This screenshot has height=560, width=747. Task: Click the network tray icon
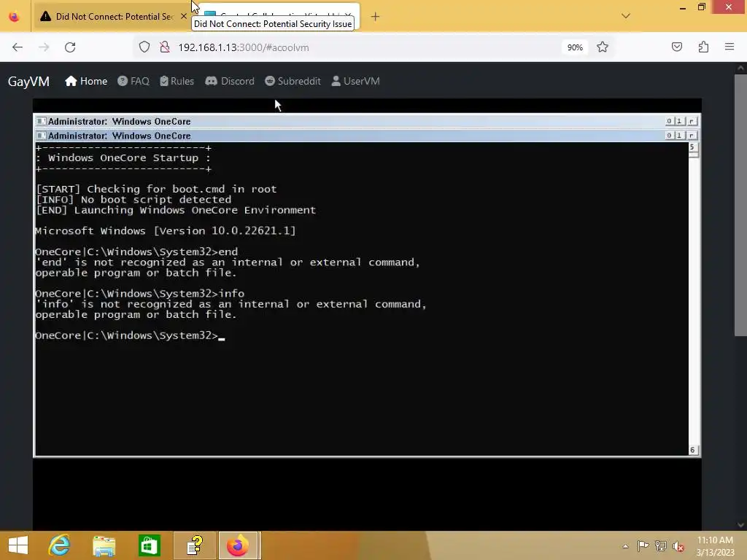click(661, 545)
